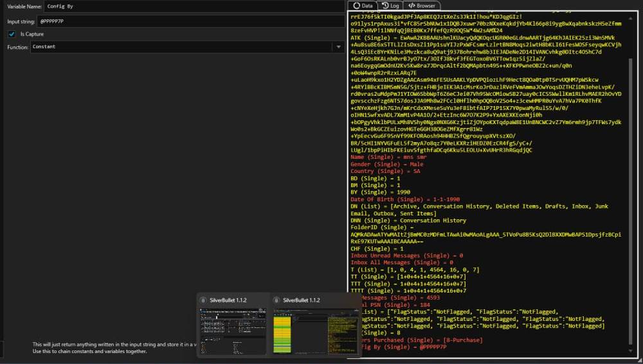Select the second SilverBullet 1.1.2 yellow-list thumbnail
This screenshot has width=643, height=364.
pos(316,331)
